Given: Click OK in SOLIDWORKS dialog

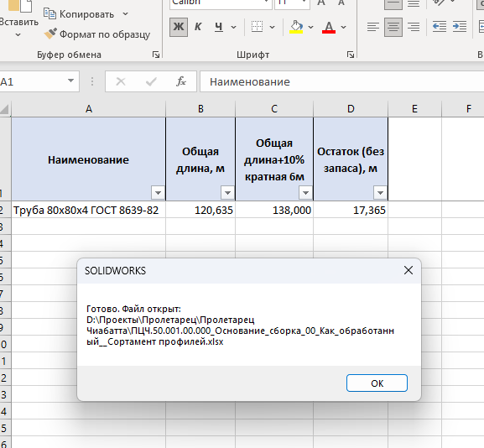Looking at the screenshot, I should (377, 383).
